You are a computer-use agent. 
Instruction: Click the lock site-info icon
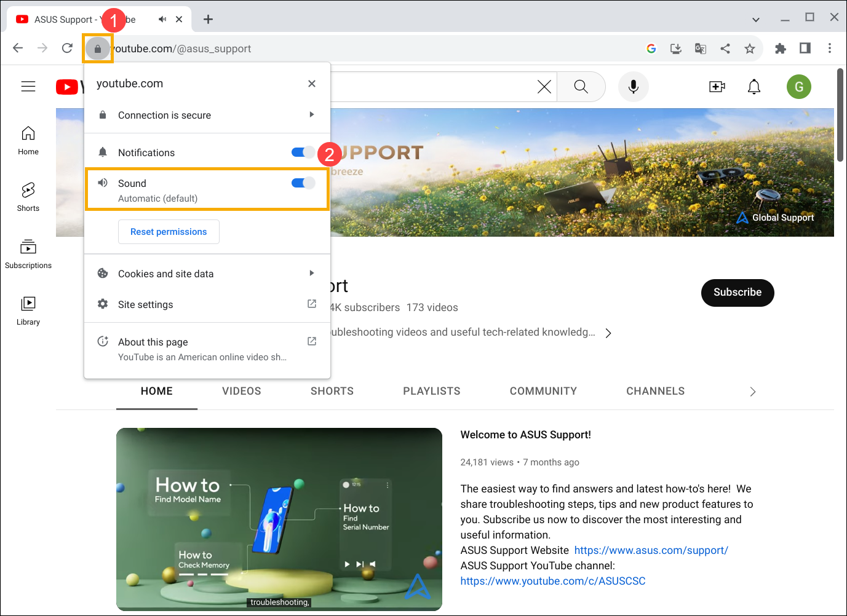(x=97, y=49)
